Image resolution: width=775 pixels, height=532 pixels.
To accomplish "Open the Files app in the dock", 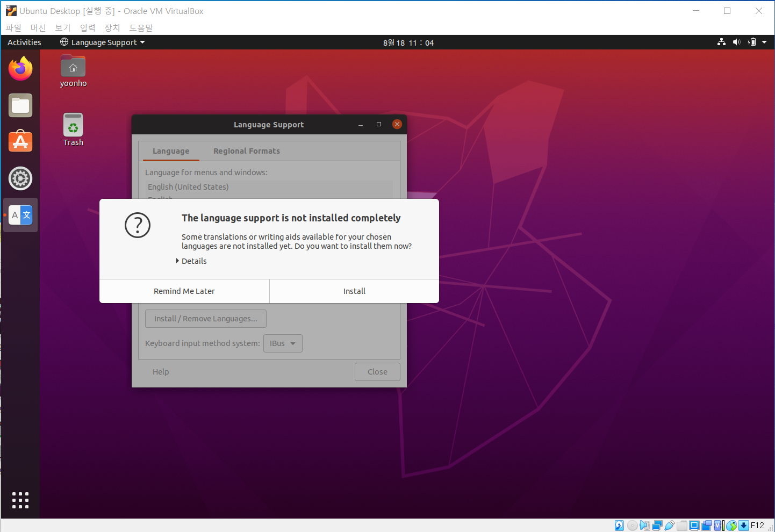I will tap(20, 105).
